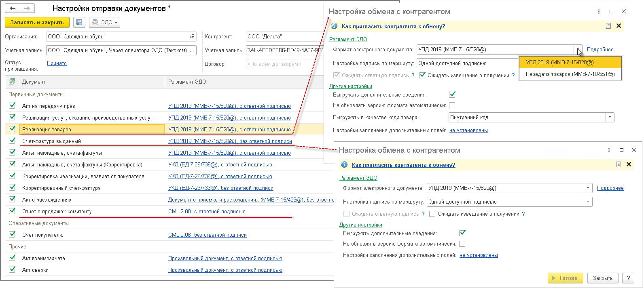Toggle Ожидать извещение о получении in upper window
The height and width of the screenshot is (288, 644).
(422, 75)
